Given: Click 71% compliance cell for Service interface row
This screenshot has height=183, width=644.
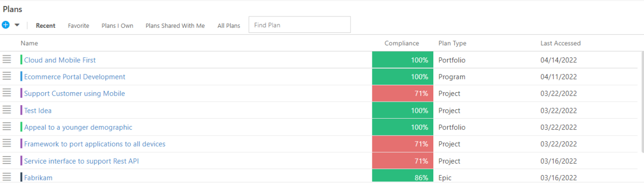Looking at the screenshot, I should (402, 161).
